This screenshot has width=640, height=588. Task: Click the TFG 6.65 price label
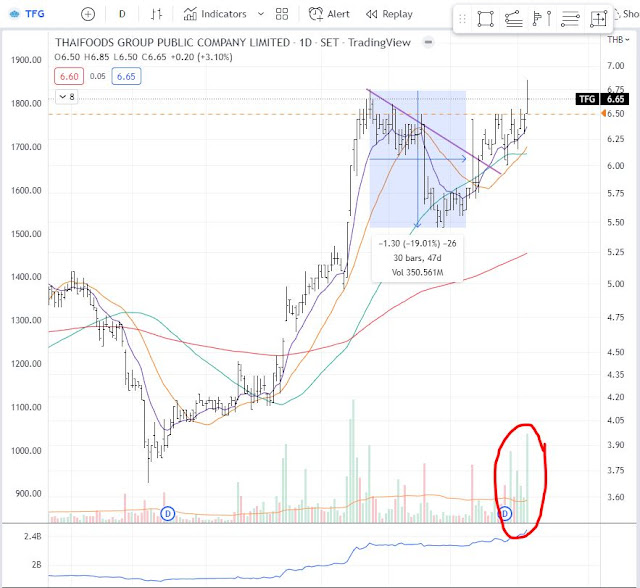point(602,99)
